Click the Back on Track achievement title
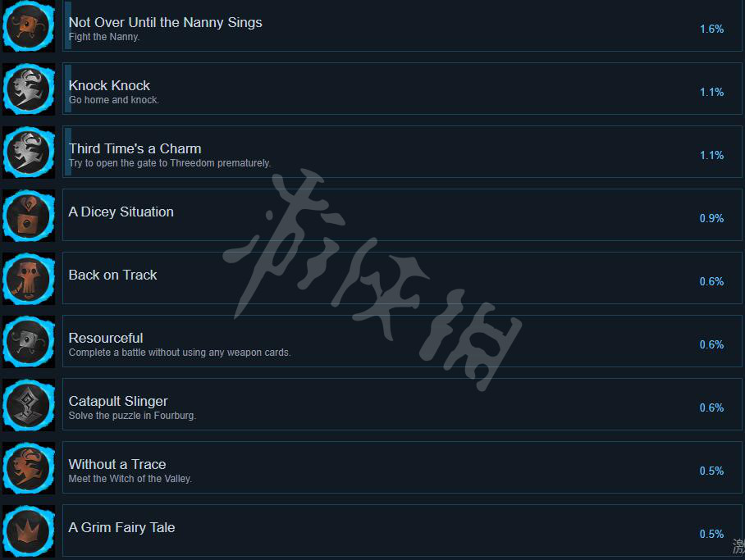This screenshot has width=745, height=560. 112,275
